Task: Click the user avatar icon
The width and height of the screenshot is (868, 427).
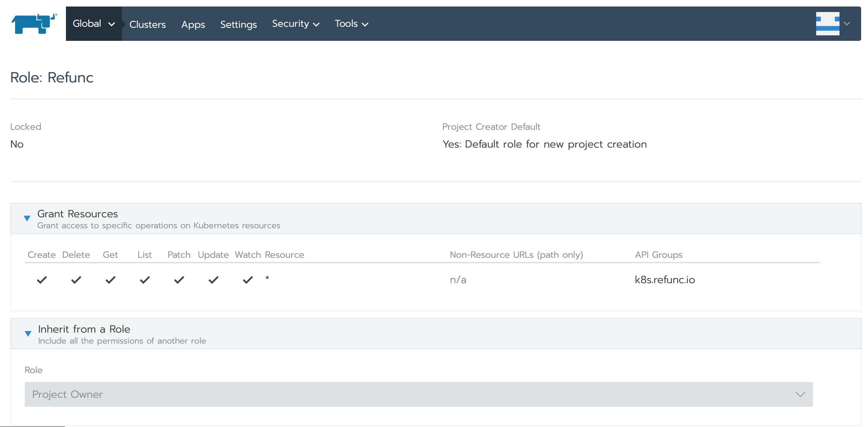Action: [827, 24]
